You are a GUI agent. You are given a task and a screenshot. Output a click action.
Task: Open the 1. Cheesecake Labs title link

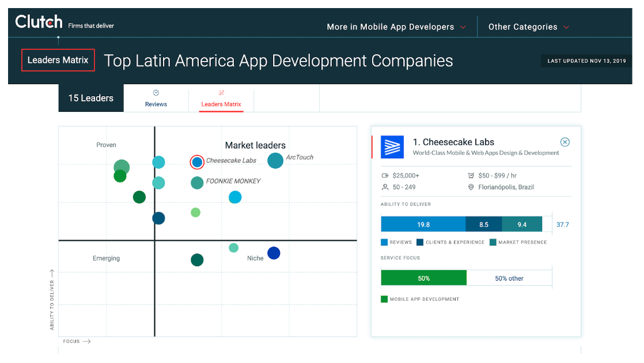tap(453, 142)
